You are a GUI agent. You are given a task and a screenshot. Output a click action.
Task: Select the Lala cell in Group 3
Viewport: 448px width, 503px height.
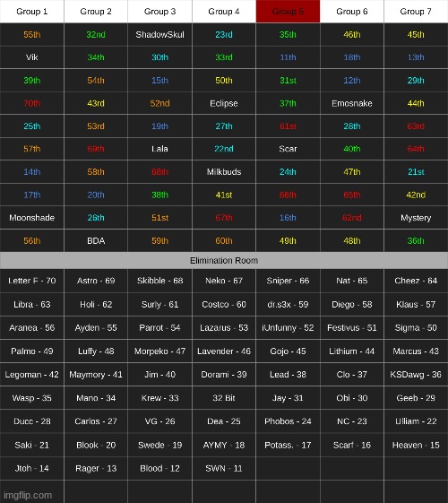159,149
